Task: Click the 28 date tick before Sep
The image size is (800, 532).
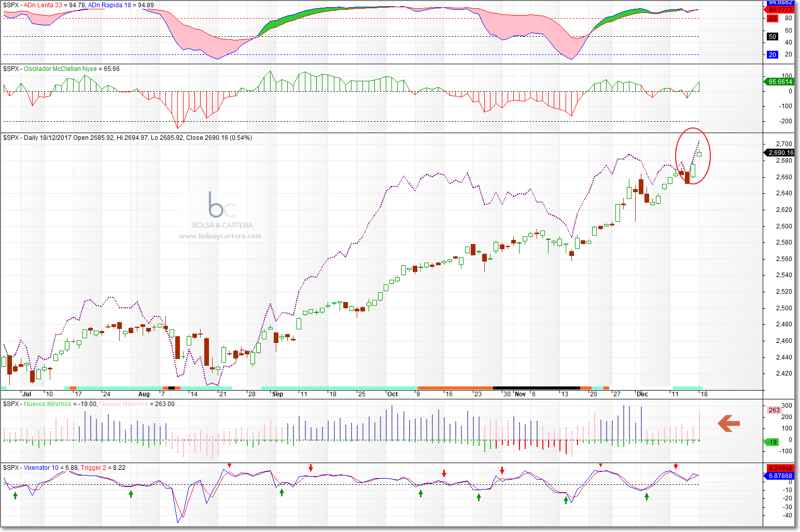Action: (252, 394)
